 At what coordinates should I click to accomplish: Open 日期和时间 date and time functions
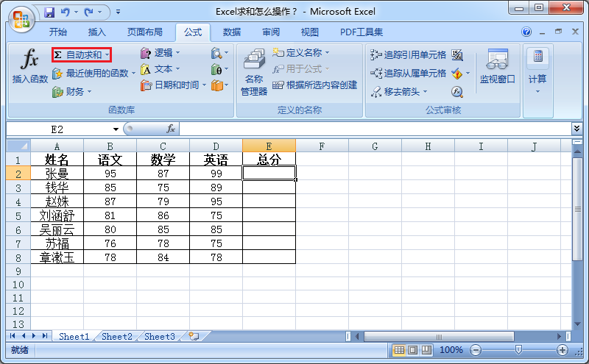(173, 85)
